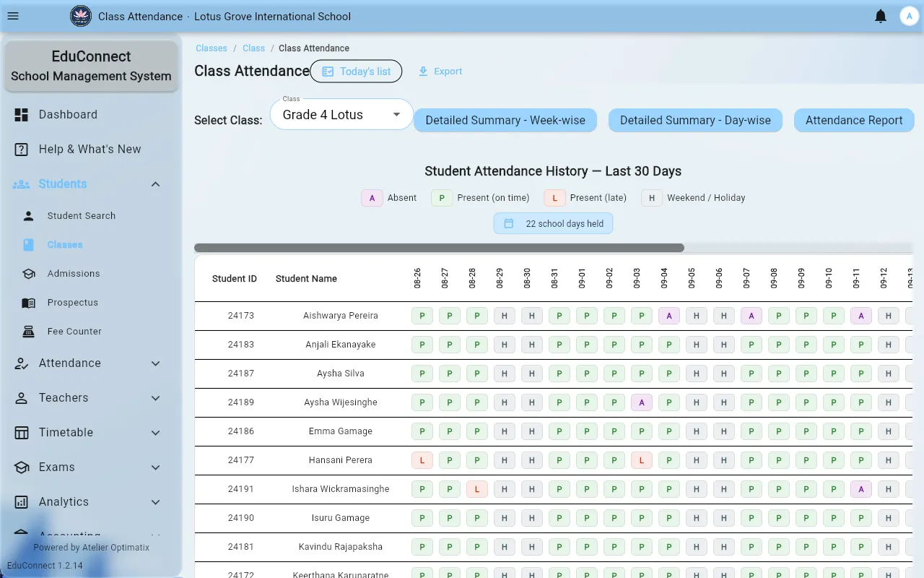Collapse the Students section chevron

[x=156, y=184]
